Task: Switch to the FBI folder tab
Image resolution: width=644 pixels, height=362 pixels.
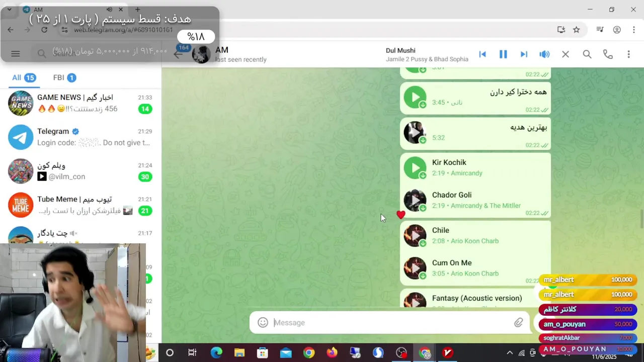Action: click(x=64, y=77)
